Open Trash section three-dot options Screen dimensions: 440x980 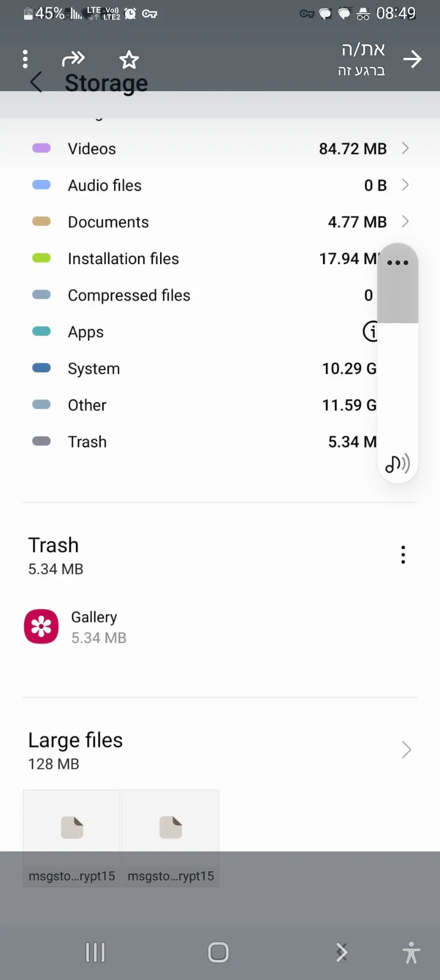403,555
